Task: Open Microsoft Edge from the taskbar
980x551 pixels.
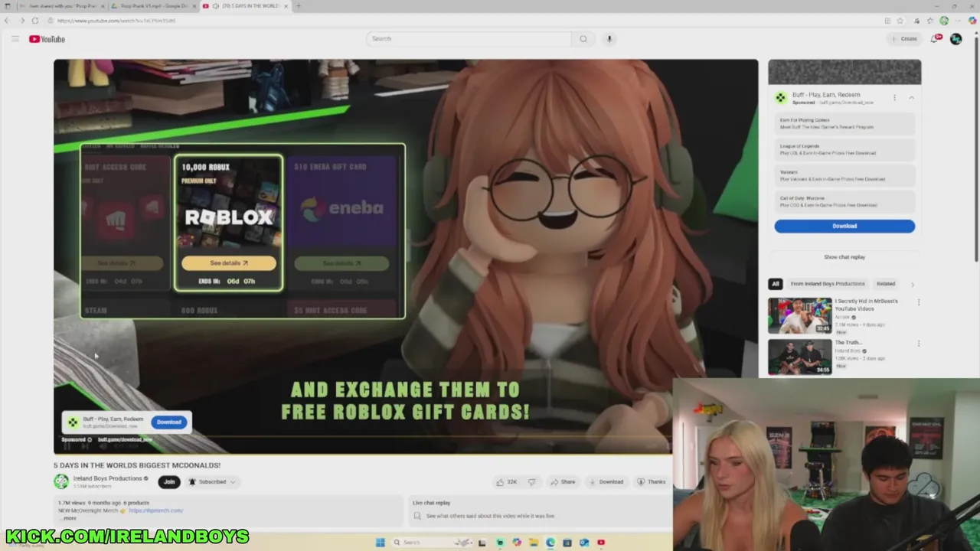Action: tap(550, 543)
